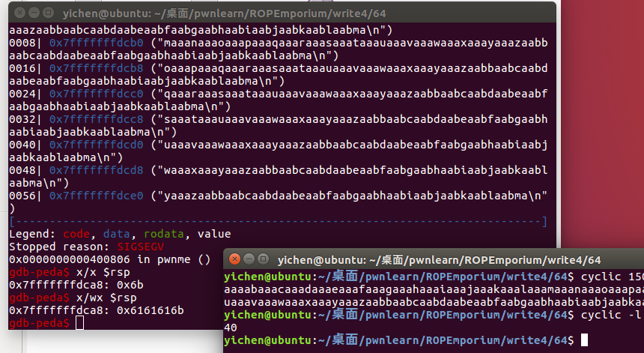Image resolution: width=644 pixels, height=353 pixels.
Task: Click the SIGSEGV stopped reason text
Action: click(x=141, y=247)
